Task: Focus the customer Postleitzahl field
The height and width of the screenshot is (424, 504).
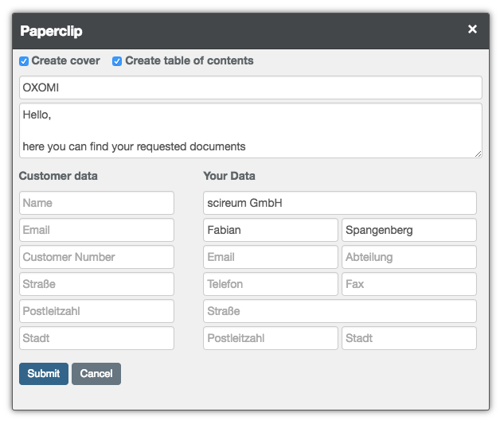Action: pyautogui.click(x=96, y=311)
